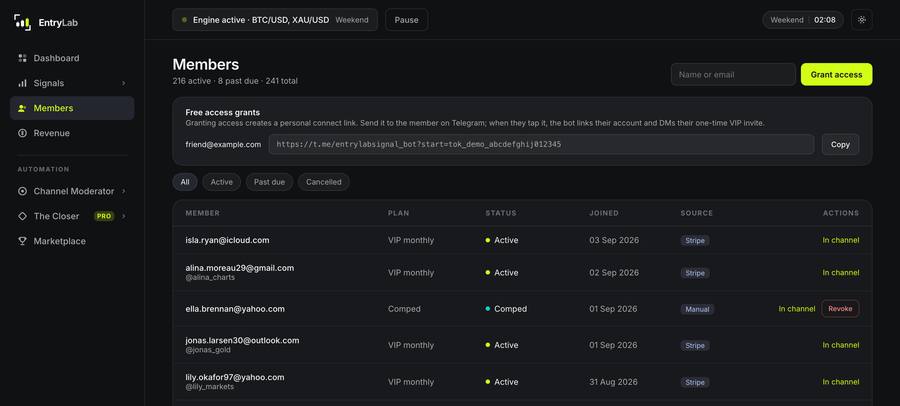Click the Grant access button
This screenshot has width=900, height=406.
pyautogui.click(x=836, y=75)
